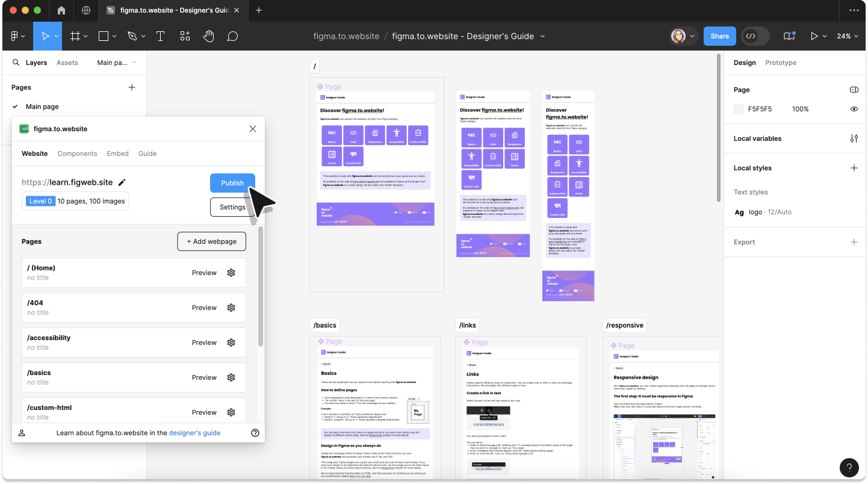Click the blue Share button

point(719,36)
